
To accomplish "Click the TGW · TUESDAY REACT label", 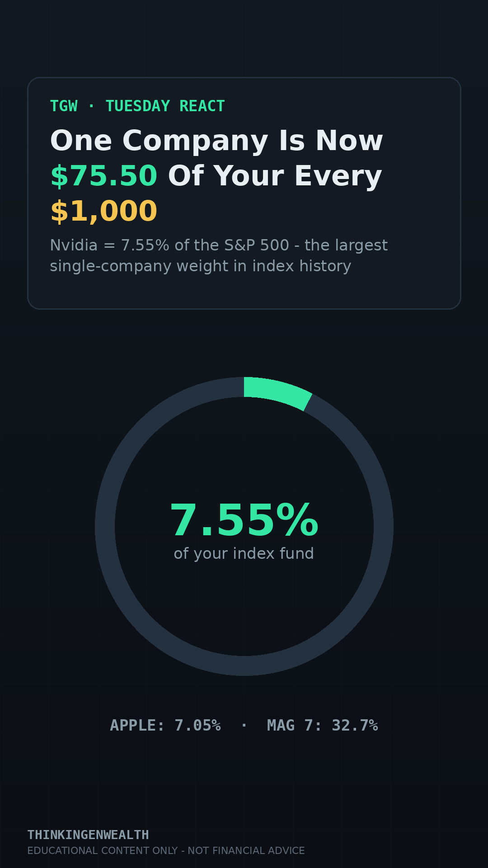I will click(x=137, y=106).
